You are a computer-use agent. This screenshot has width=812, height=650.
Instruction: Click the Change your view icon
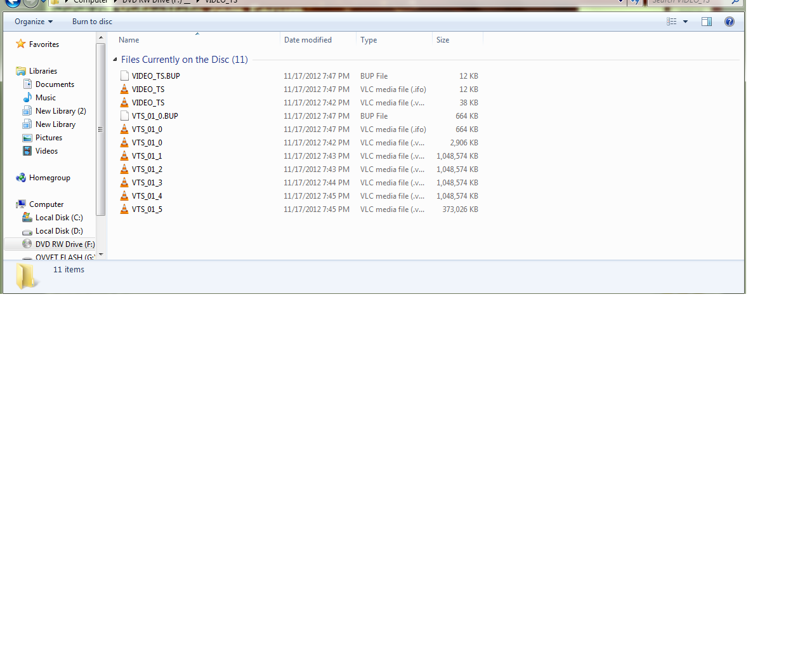coord(672,22)
